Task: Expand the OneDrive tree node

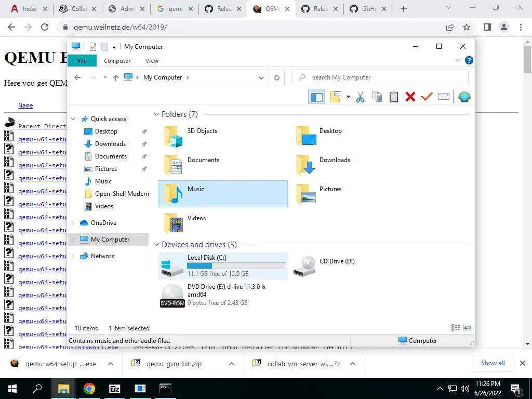Action: click(73, 223)
